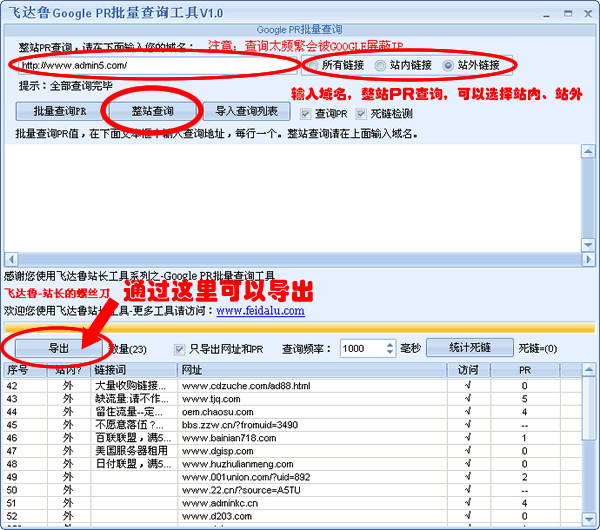Select the row with www.001union.com/?uid=892
The height and width of the screenshot is (530, 600).
pyautogui.click(x=293, y=477)
